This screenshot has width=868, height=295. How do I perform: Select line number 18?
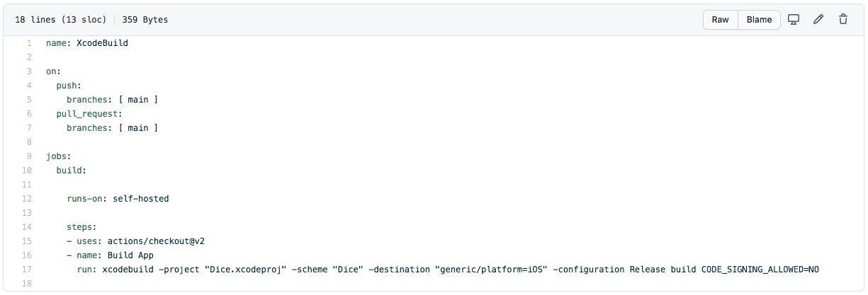click(x=27, y=284)
